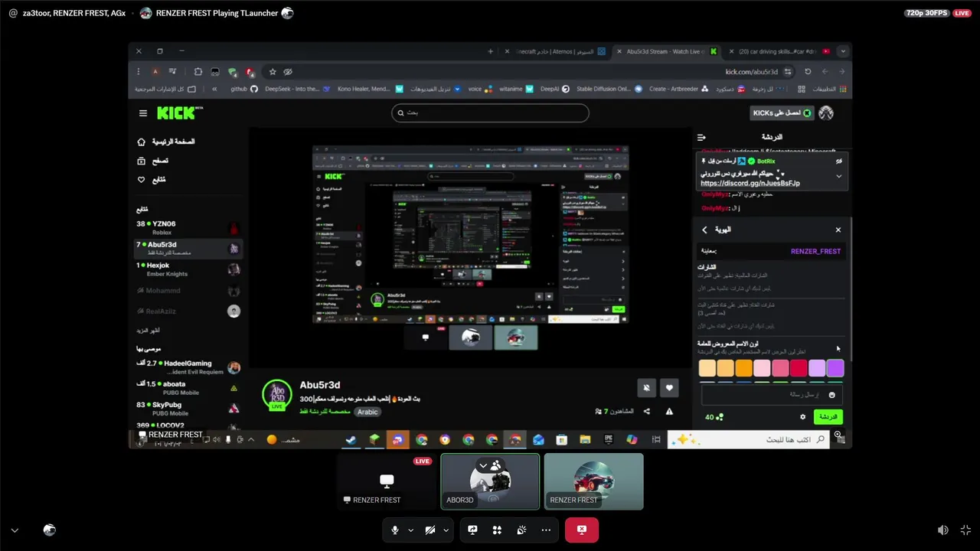The image size is (980, 551).
Task: Open the browser tab search dropdown
Action: click(843, 51)
